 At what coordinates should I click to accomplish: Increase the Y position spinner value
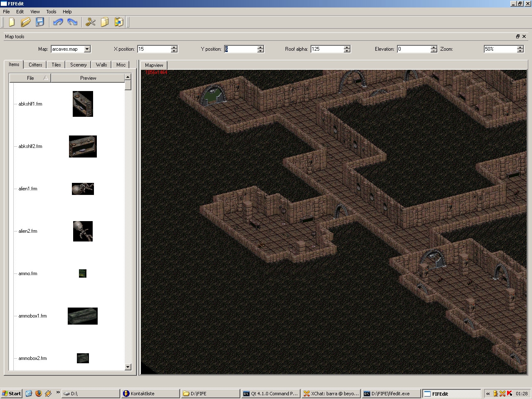(x=261, y=47)
